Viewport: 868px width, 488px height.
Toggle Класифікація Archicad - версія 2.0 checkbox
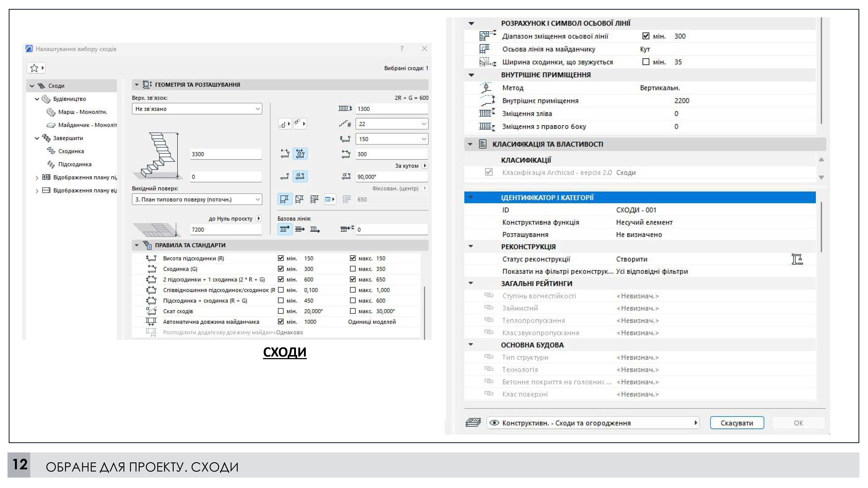click(489, 172)
